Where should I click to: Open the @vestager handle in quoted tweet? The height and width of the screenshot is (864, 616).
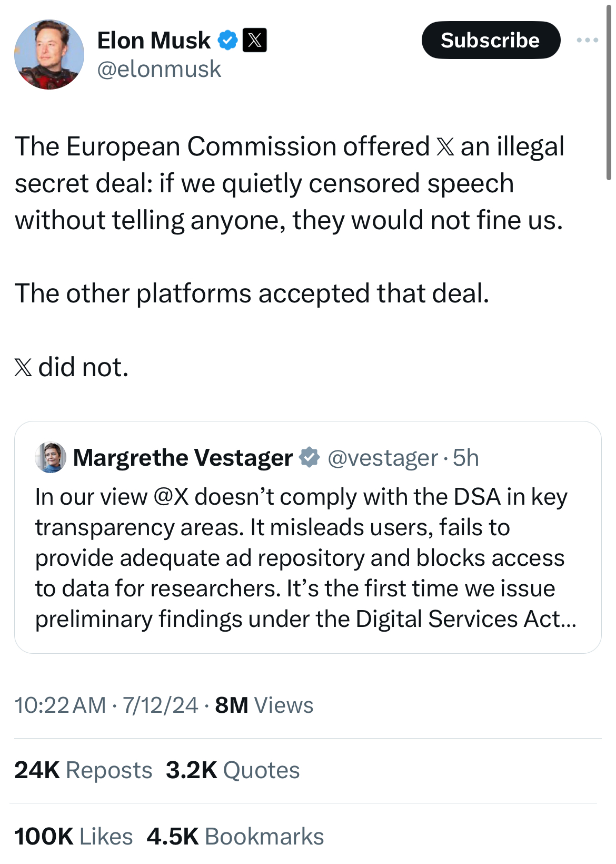pyautogui.click(x=383, y=458)
